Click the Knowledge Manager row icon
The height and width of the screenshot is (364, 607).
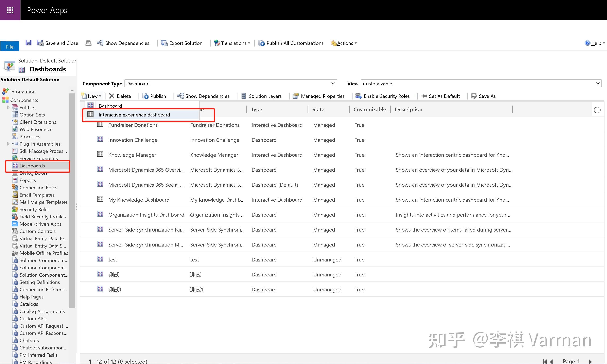pyautogui.click(x=100, y=154)
